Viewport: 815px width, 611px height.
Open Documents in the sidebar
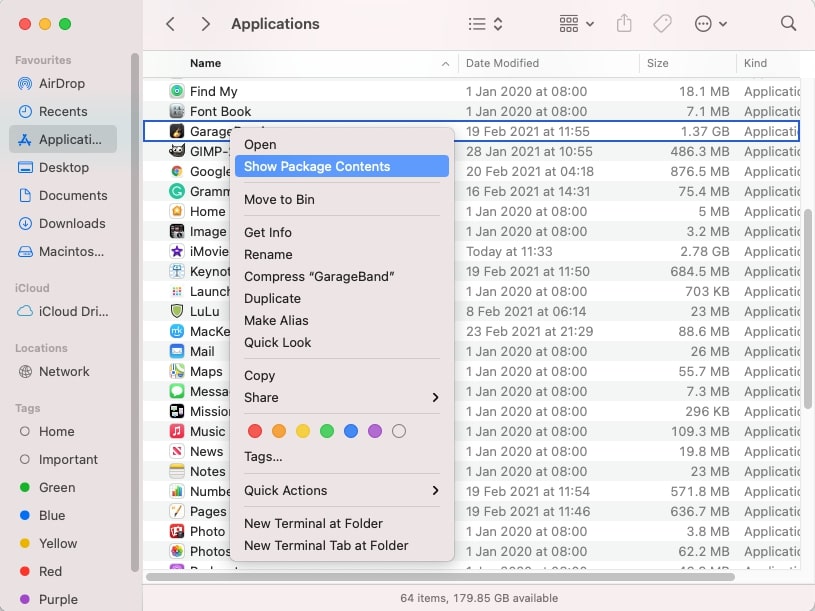pos(62,195)
